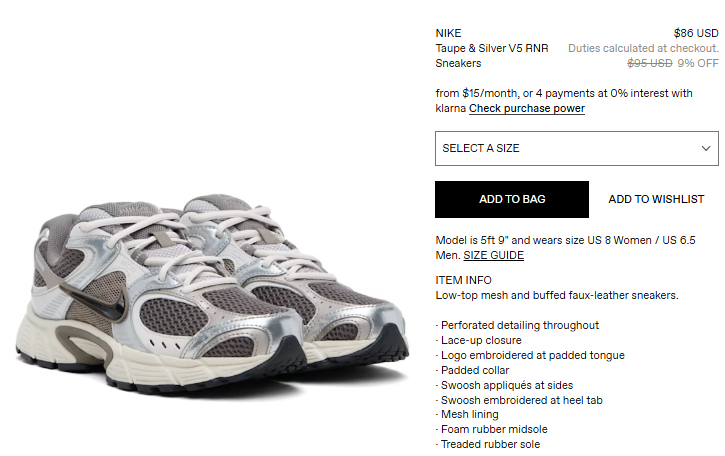Open the SIZE GUIDE link
725x456 pixels.
(493, 255)
